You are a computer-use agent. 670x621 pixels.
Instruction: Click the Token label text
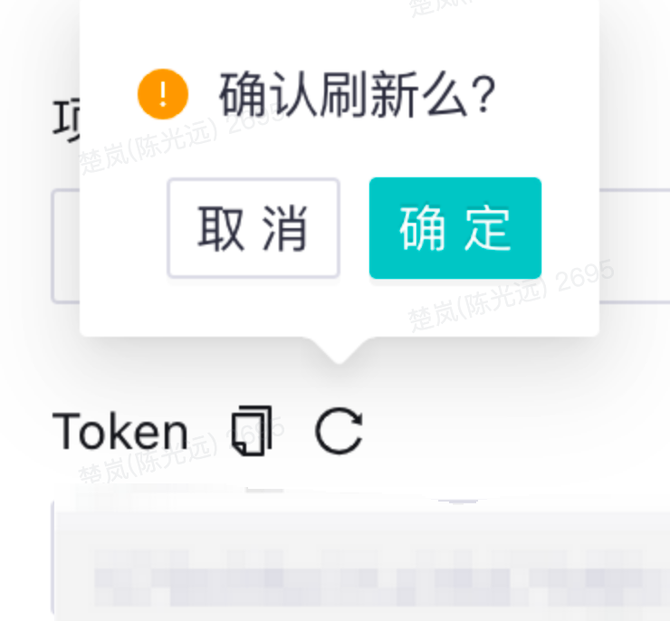coord(120,431)
